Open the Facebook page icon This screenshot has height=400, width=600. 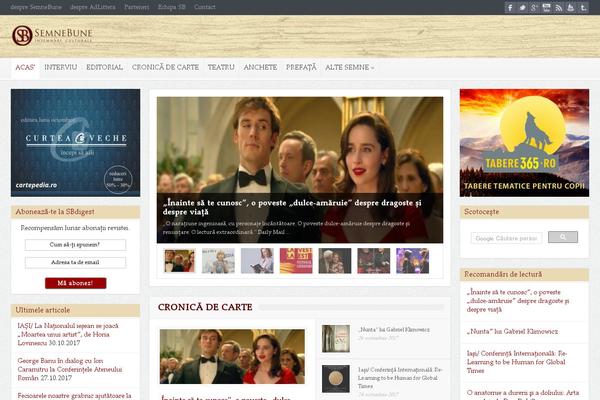(510, 8)
